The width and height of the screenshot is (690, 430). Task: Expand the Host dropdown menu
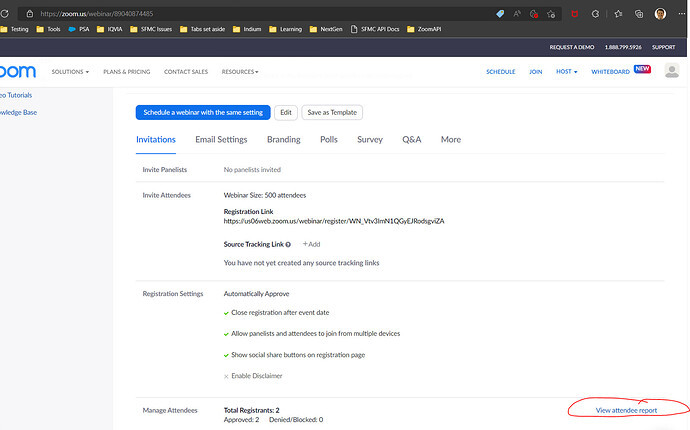pos(566,72)
